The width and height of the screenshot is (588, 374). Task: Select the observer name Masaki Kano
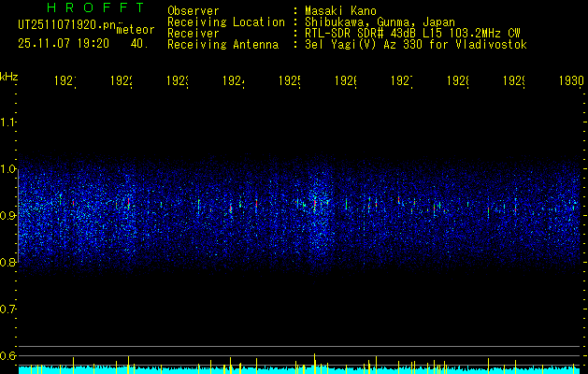[340, 10]
